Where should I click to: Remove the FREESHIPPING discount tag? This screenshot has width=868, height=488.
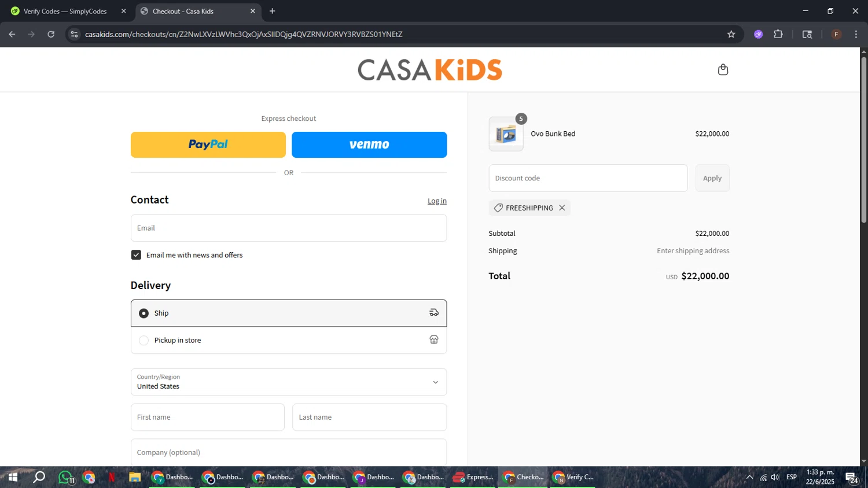click(562, 208)
